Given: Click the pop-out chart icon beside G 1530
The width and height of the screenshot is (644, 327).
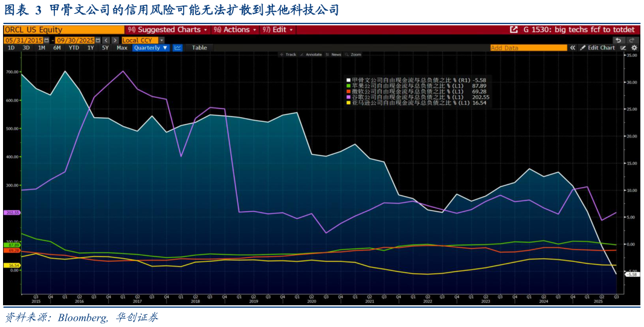Looking at the screenshot, I should tap(514, 30).
